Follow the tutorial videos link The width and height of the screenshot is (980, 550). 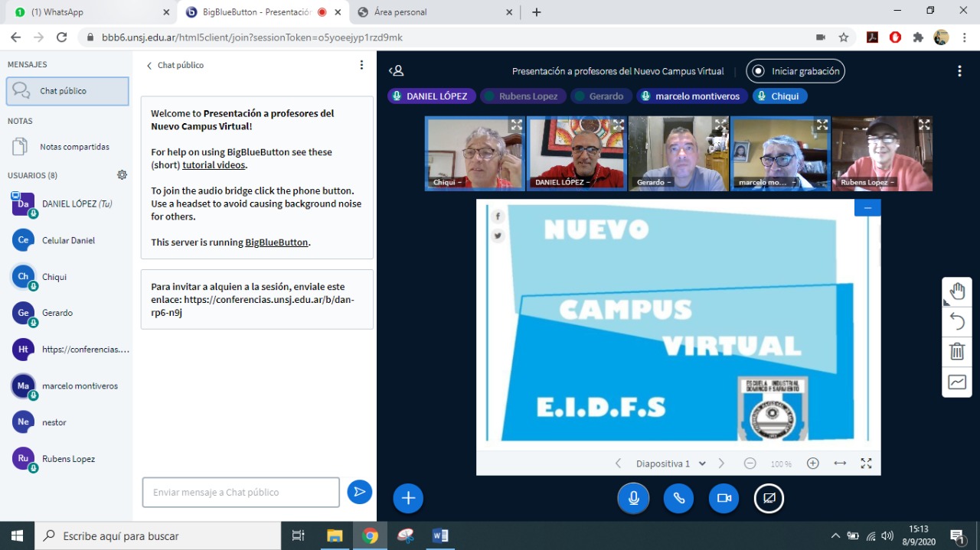(x=214, y=165)
